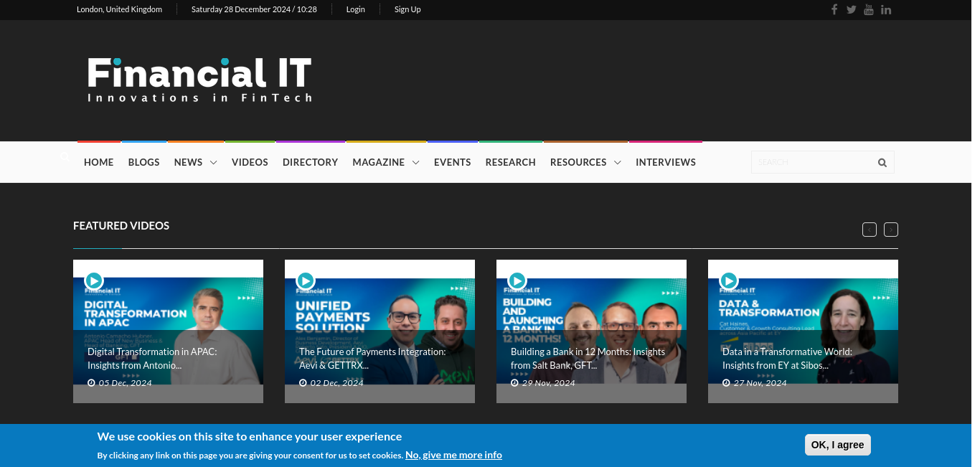Open the 'No, give me more info' link
Viewport: 980px width, 467px height.
click(x=453, y=455)
